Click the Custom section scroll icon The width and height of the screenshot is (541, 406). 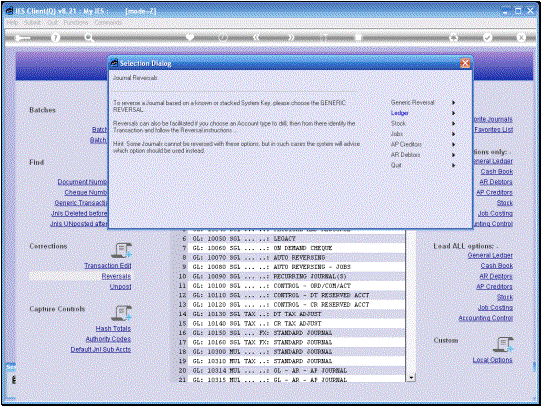tap(503, 345)
